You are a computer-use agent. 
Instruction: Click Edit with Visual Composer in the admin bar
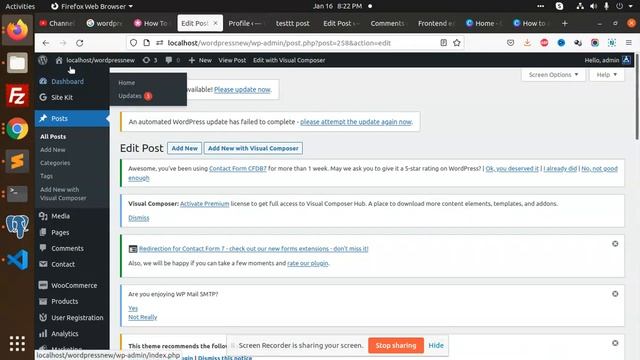tap(289, 60)
